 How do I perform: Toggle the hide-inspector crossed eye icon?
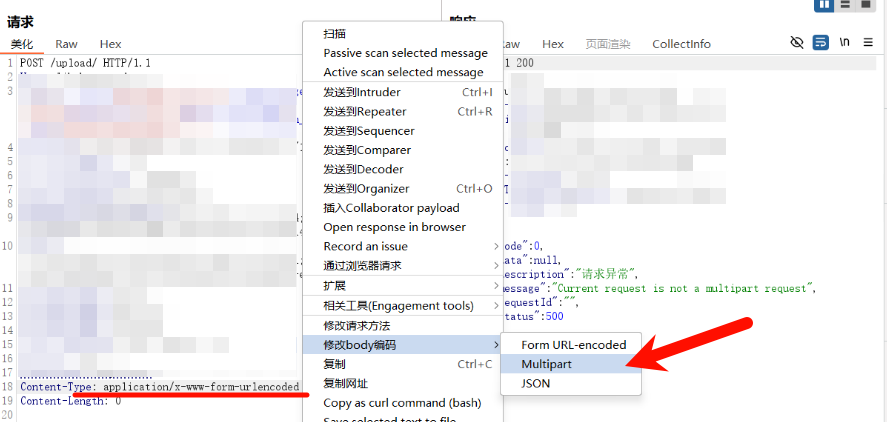[796, 42]
